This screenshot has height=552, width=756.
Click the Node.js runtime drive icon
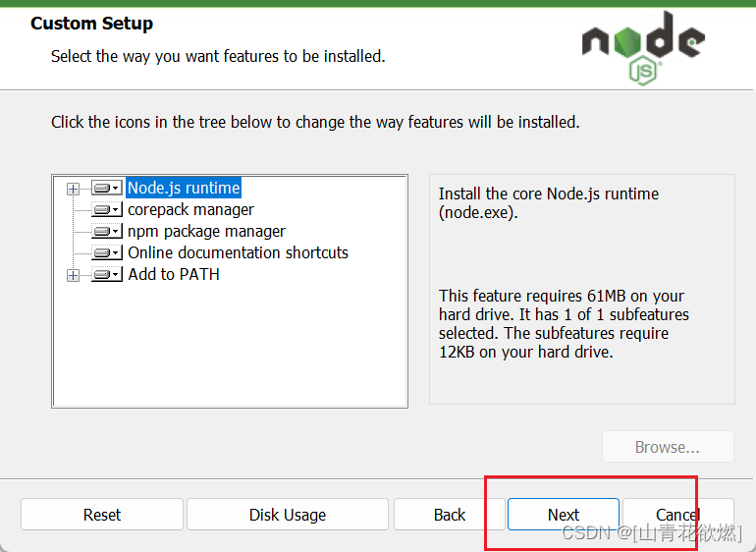106,189
